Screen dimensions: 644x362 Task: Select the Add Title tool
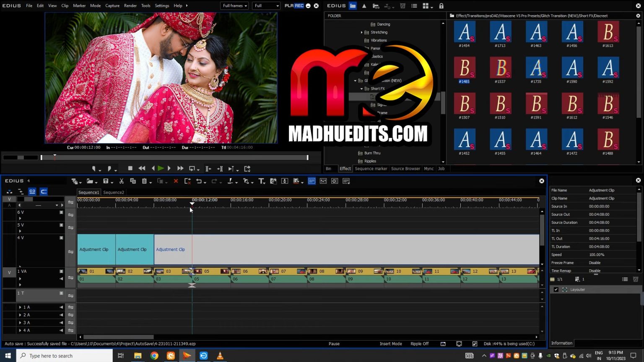[261, 181]
